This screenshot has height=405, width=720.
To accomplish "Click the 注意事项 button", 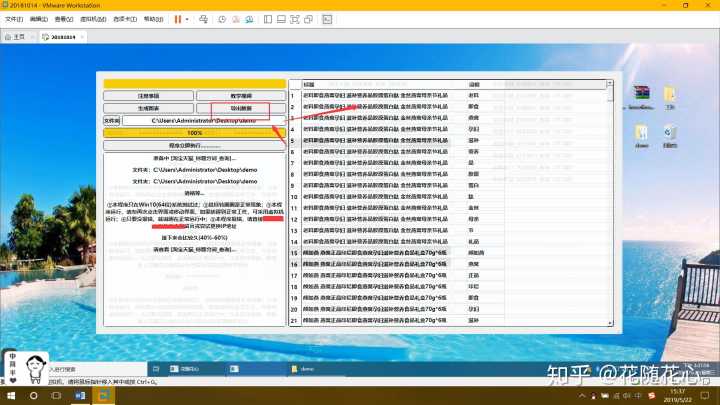I will pos(148,96).
